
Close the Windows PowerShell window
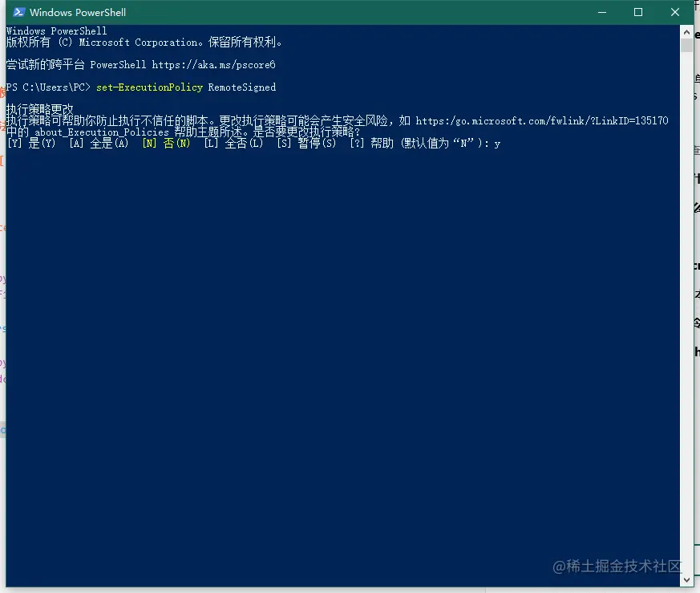pos(675,12)
